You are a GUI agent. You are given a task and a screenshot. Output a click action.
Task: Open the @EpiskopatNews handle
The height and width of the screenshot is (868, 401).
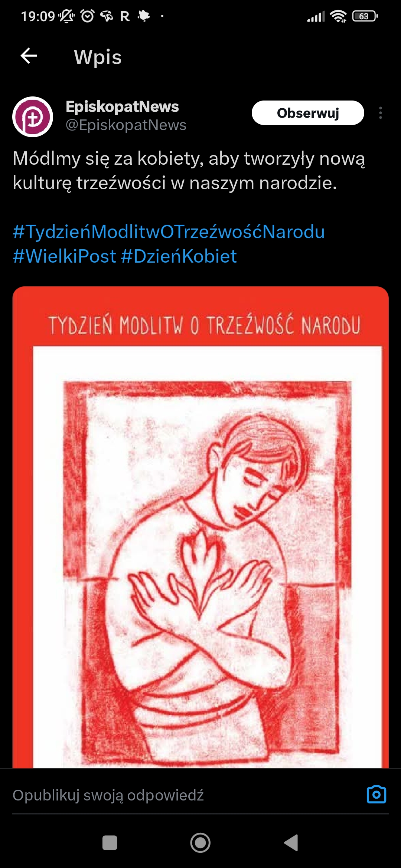click(x=126, y=125)
